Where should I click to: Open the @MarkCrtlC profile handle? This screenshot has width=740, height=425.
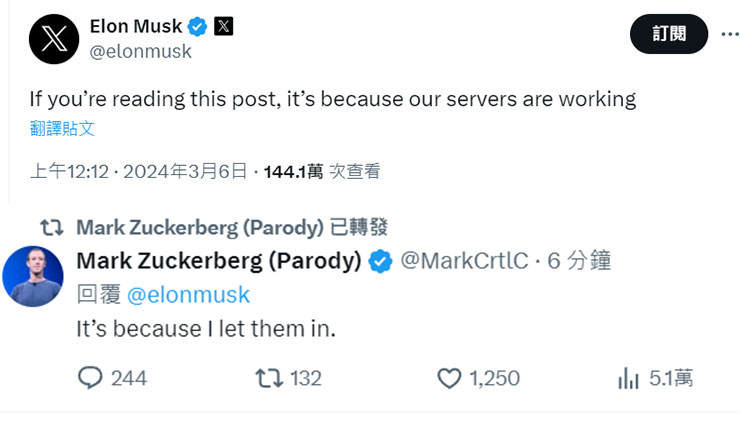click(x=463, y=261)
